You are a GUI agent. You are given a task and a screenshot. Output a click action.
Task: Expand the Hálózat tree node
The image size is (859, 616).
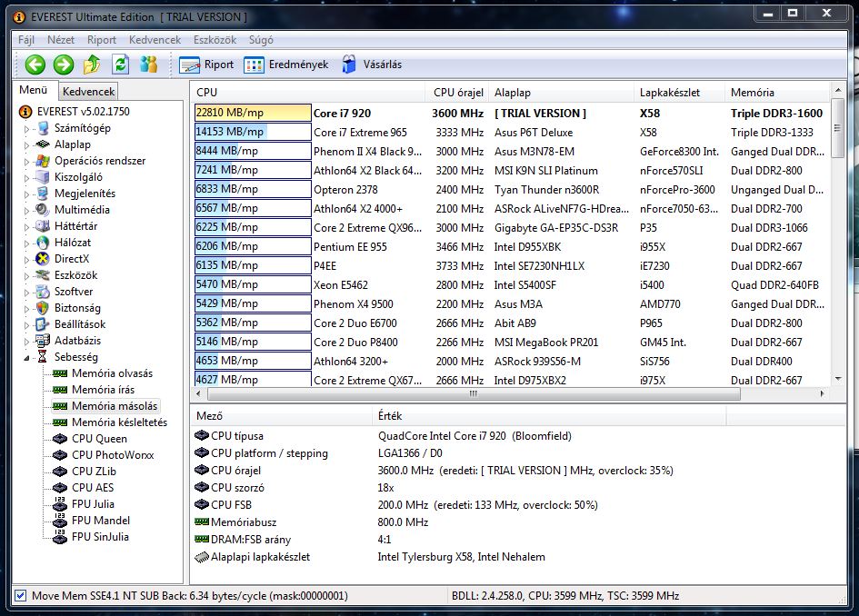pos(26,243)
